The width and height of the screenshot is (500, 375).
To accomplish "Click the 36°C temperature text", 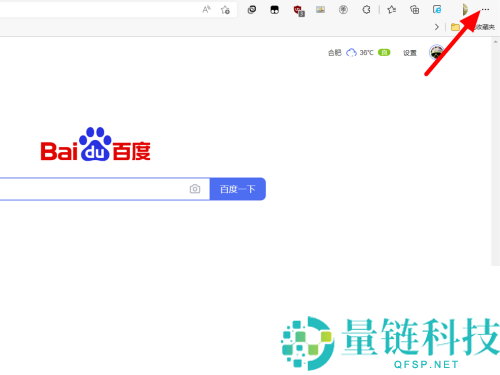I will [x=366, y=53].
